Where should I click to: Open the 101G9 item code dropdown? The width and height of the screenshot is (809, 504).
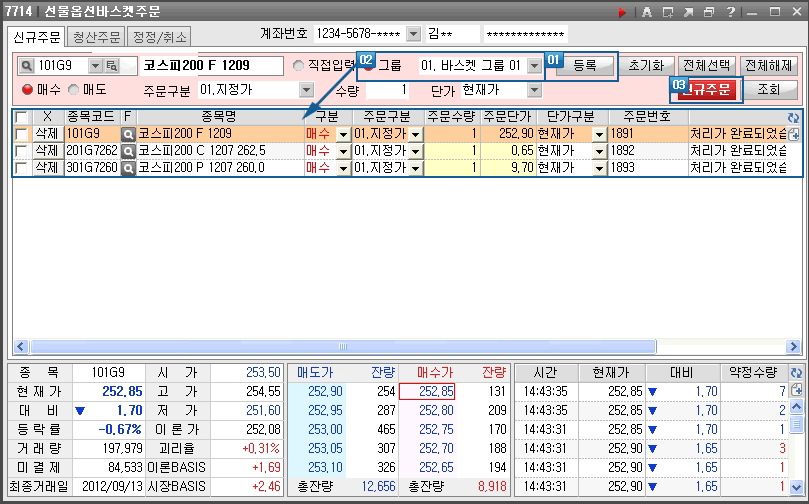(x=95, y=66)
